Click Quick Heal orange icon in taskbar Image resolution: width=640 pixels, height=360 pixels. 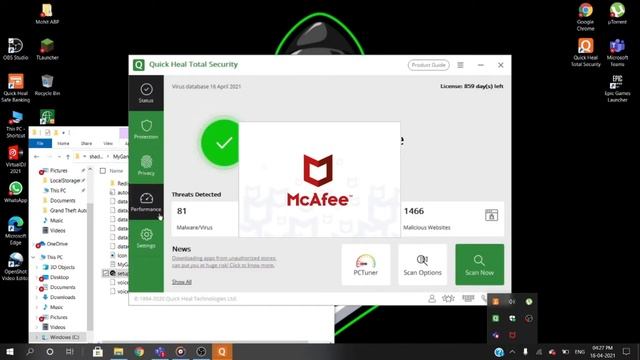coord(222,351)
